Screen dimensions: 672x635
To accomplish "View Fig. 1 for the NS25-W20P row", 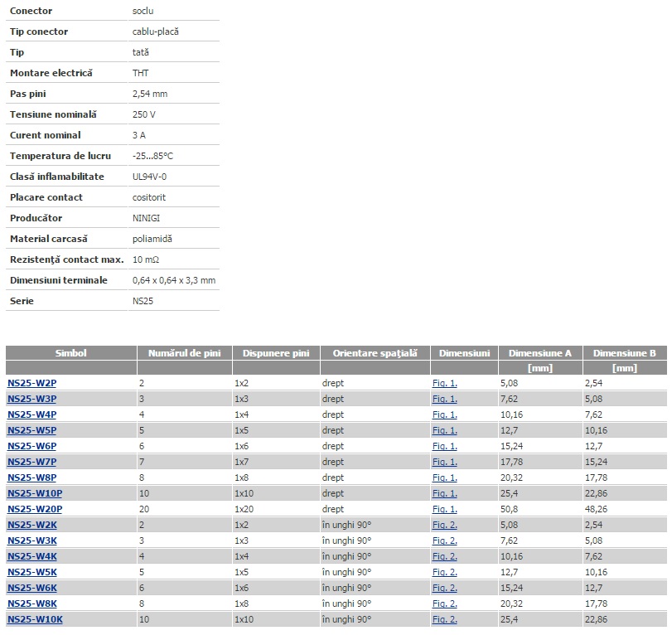I will (x=444, y=509).
